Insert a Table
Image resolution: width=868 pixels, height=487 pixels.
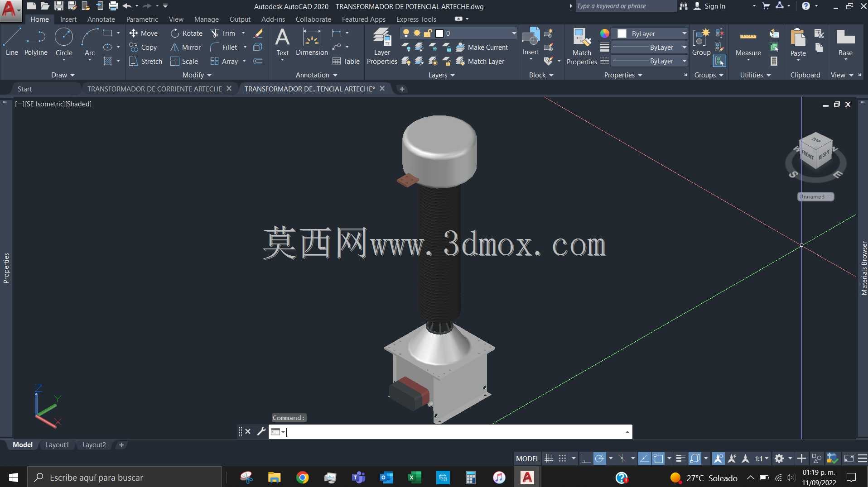(346, 61)
